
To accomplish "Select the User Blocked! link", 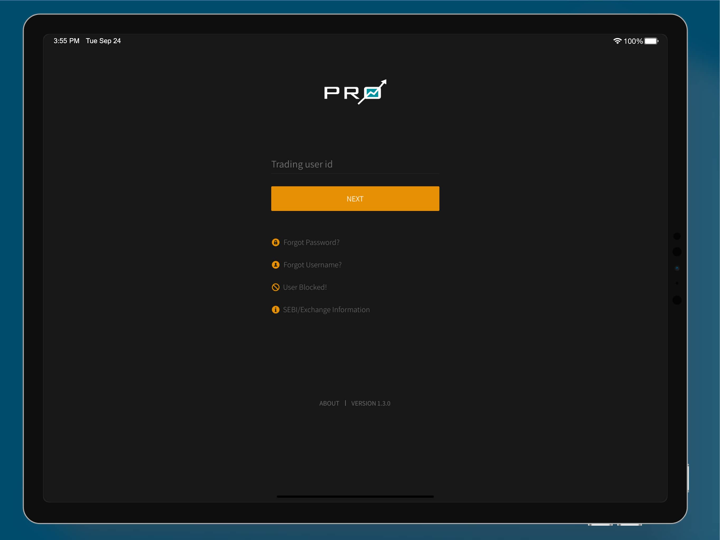I will click(305, 287).
